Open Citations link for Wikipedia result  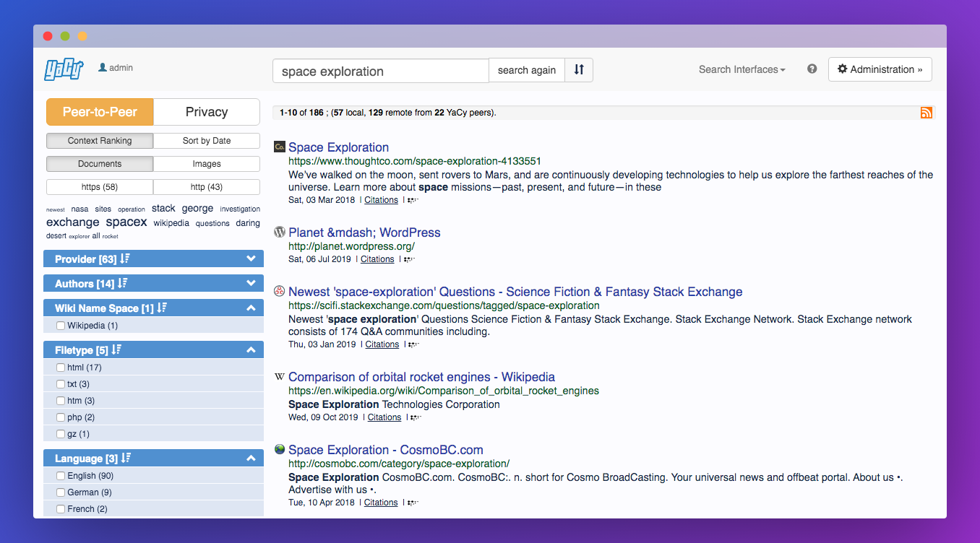384,417
